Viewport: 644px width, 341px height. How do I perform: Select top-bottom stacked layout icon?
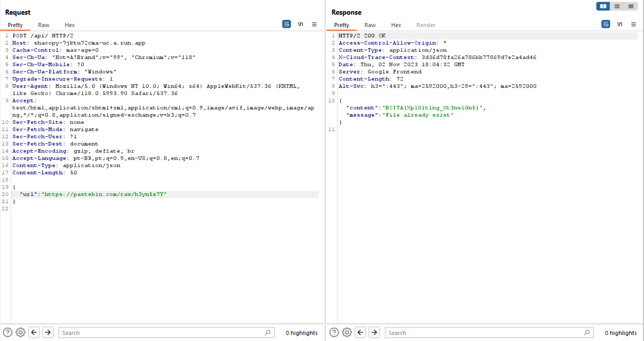(x=617, y=6)
